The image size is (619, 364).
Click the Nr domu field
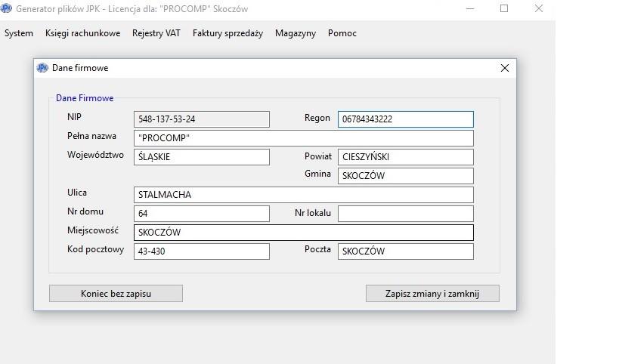[x=202, y=214]
